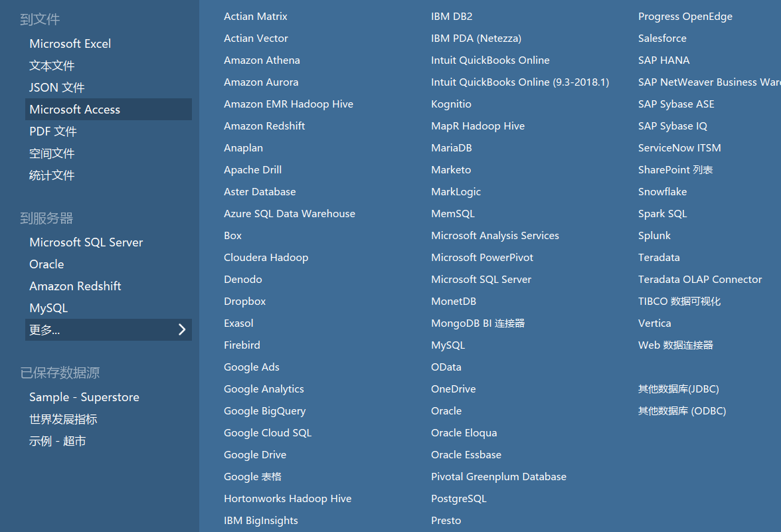Connect to Apache Drill
Image resolution: width=781 pixels, height=532 pixels.
click(252, 170)
